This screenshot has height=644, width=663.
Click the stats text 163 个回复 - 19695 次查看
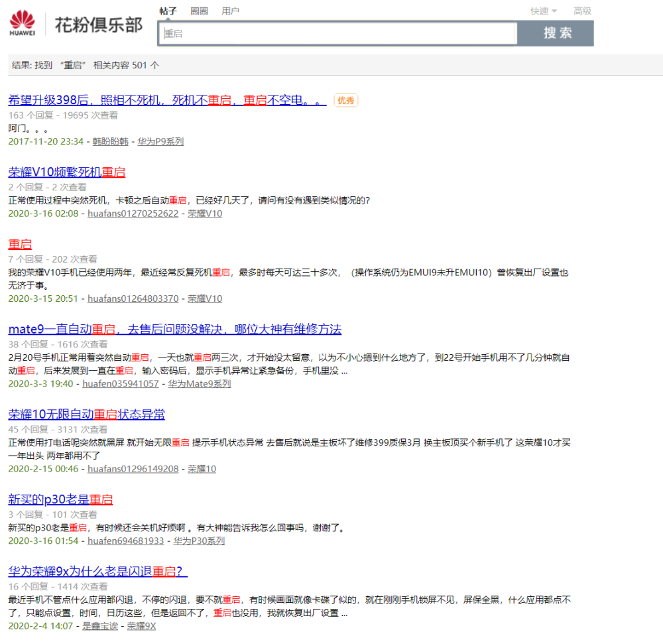(x=63, y=115)
